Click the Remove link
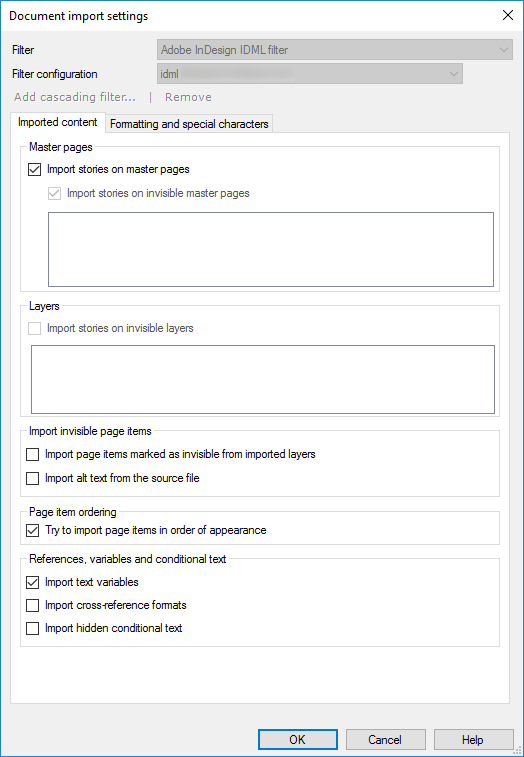This screenshot has width=524, height=757. coord(188,97)
